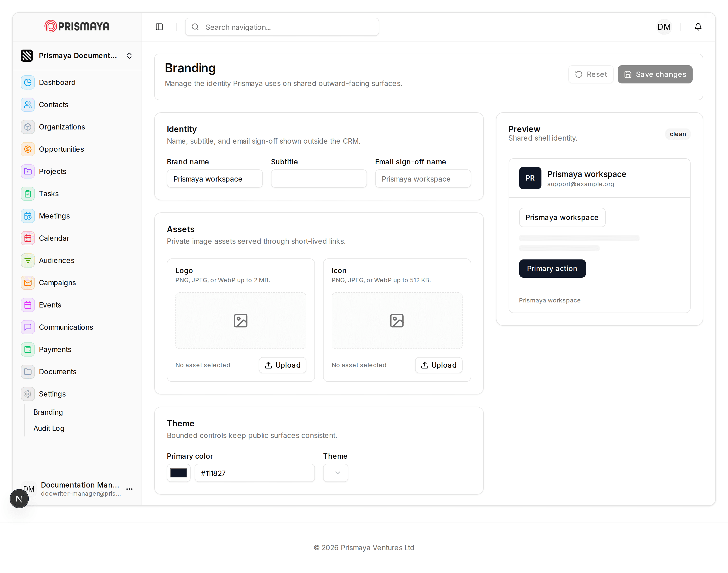Open the Audit Log sub-item
728x573 pixels.
pos(49,428)
